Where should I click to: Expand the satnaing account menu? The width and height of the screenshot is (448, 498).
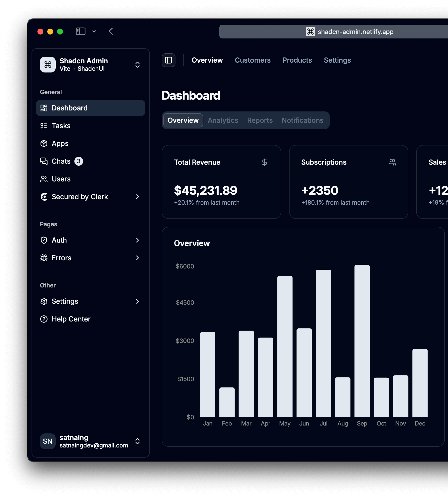pyautogui.click(x=137, y=441)
